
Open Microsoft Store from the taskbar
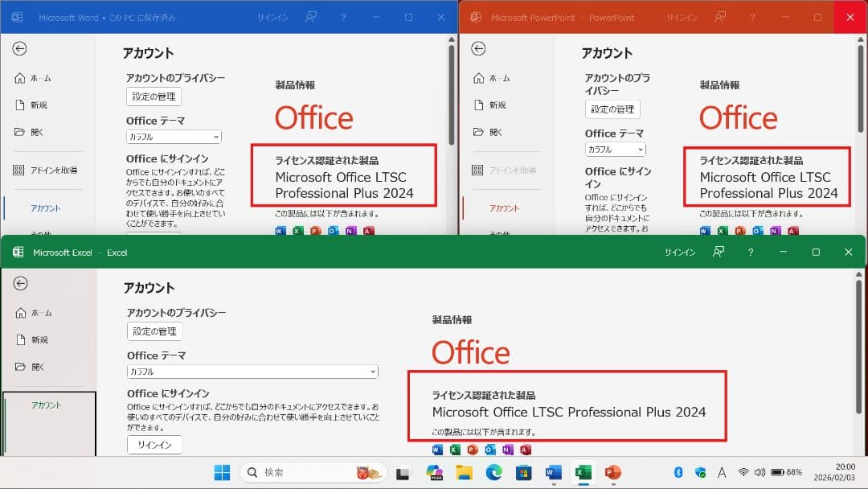(x=523, y=472)
